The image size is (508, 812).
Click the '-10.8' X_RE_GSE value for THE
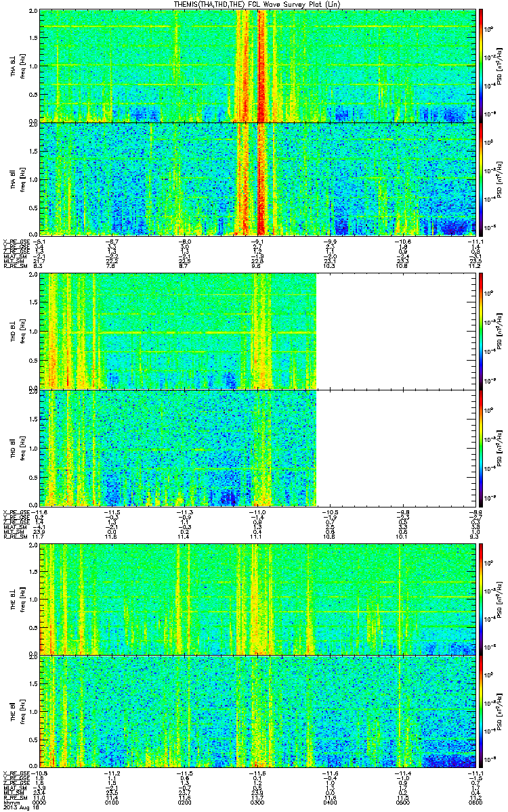click(40, 772)
